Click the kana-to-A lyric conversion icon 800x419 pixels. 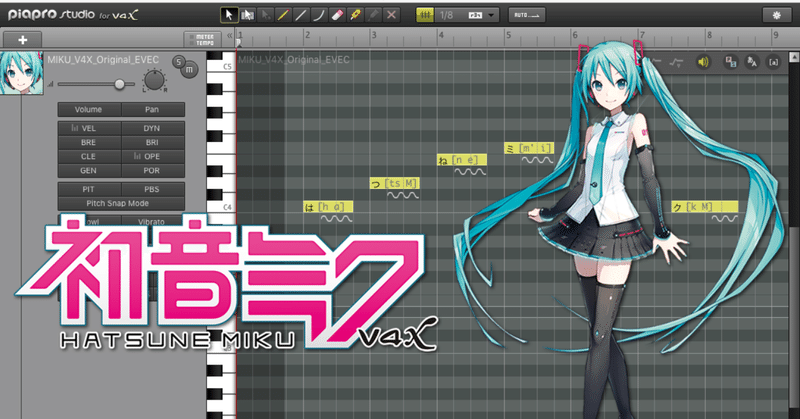(752, 62)
